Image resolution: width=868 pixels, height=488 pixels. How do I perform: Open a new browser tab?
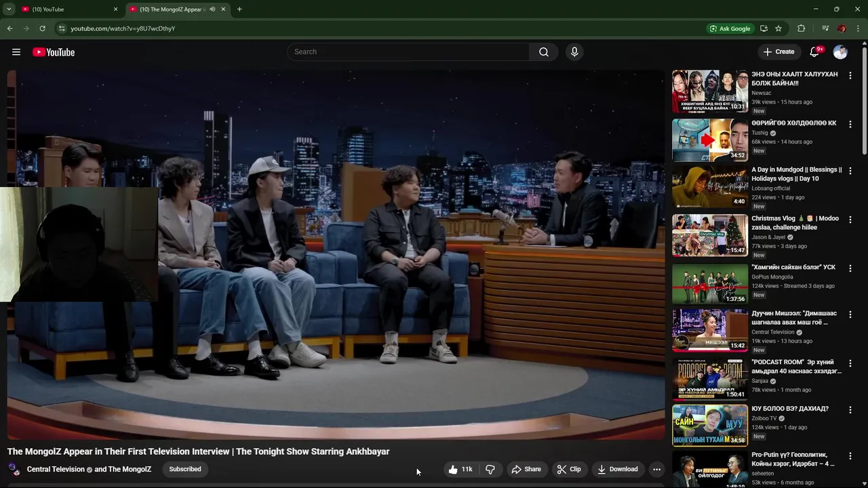tap(239, 9)
